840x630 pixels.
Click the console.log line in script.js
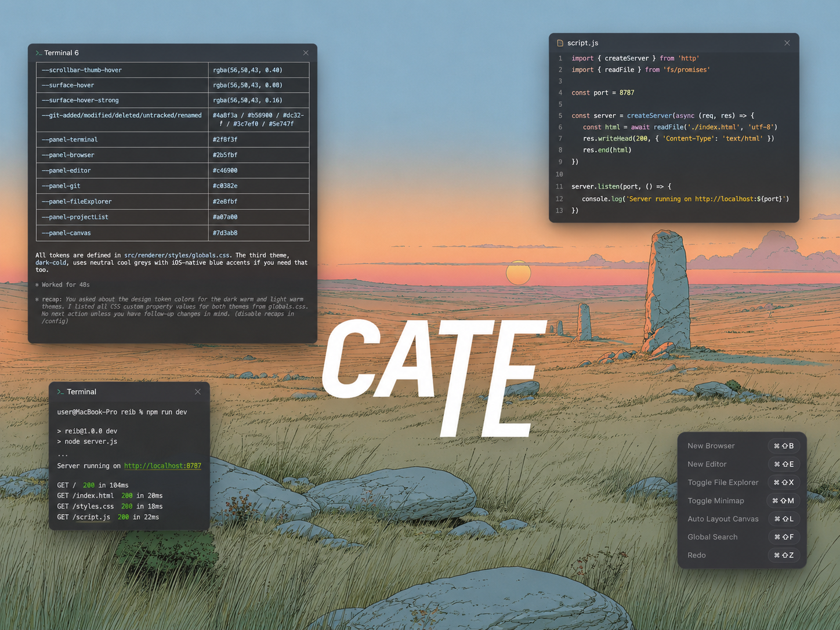[686, 199]
